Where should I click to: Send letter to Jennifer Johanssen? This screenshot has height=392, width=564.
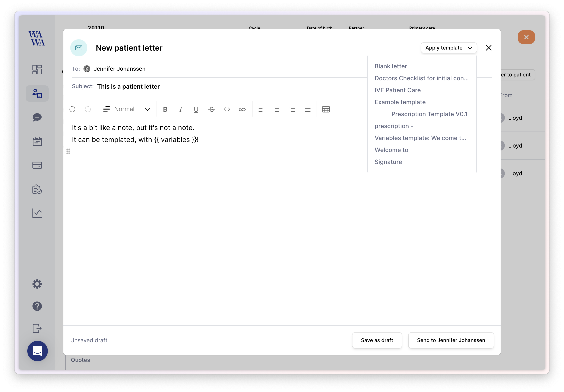tap(451, 340)
